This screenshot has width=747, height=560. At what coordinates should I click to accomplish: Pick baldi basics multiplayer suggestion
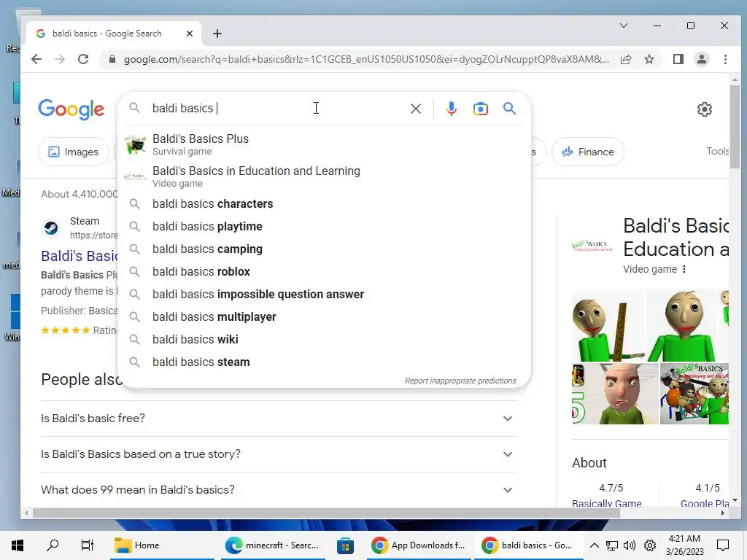coord(324,316)
